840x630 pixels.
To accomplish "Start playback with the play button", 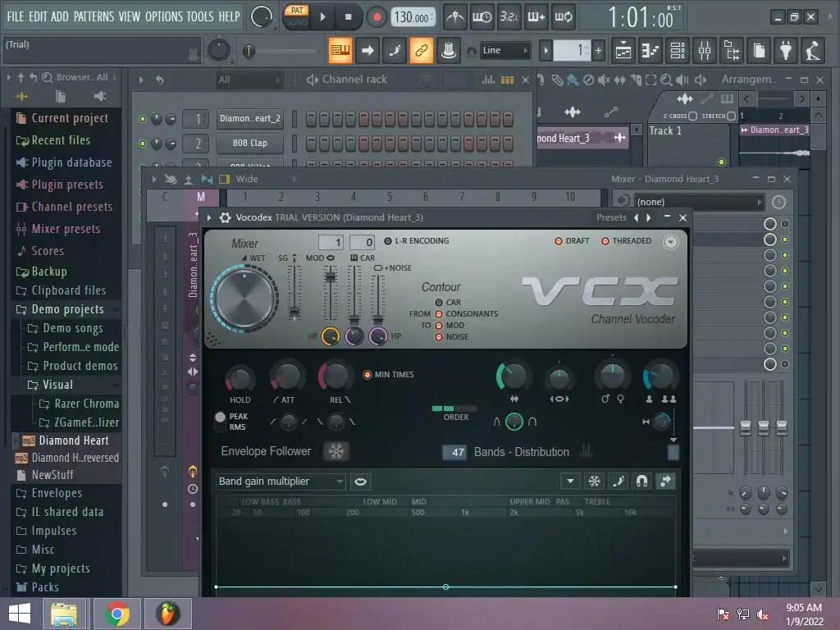I will point(322,17).
